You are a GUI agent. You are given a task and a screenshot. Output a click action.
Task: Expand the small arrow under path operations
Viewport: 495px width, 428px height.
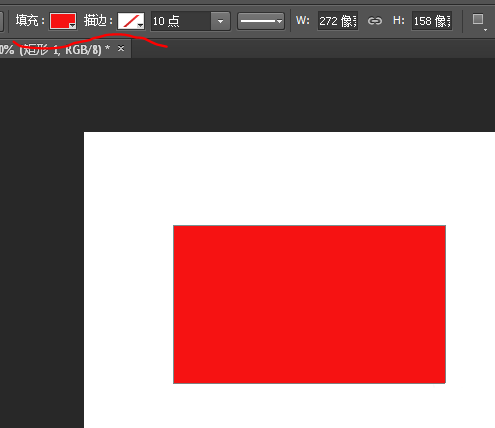[485, 30]
